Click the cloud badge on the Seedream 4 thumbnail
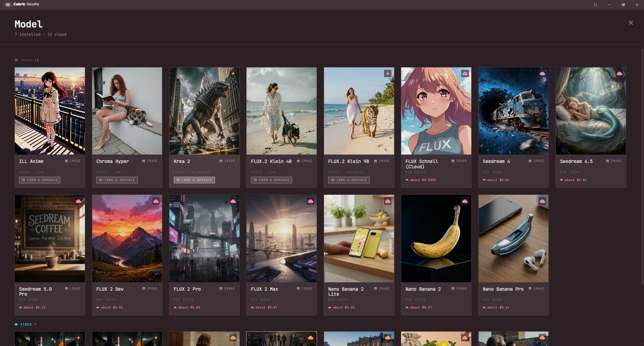The height and width of the screenshot is (346, 644). point(542,73)
